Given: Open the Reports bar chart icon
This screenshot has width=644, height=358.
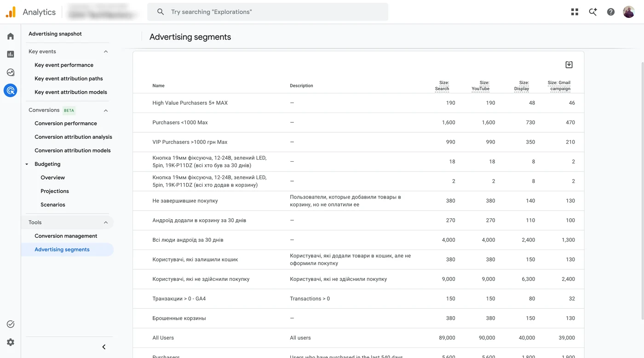Looking at the screenshot, I should (x=11, y=54).
